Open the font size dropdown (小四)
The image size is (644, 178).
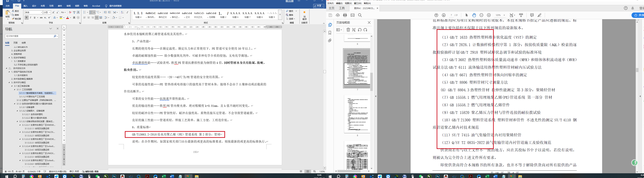(50, 12)
